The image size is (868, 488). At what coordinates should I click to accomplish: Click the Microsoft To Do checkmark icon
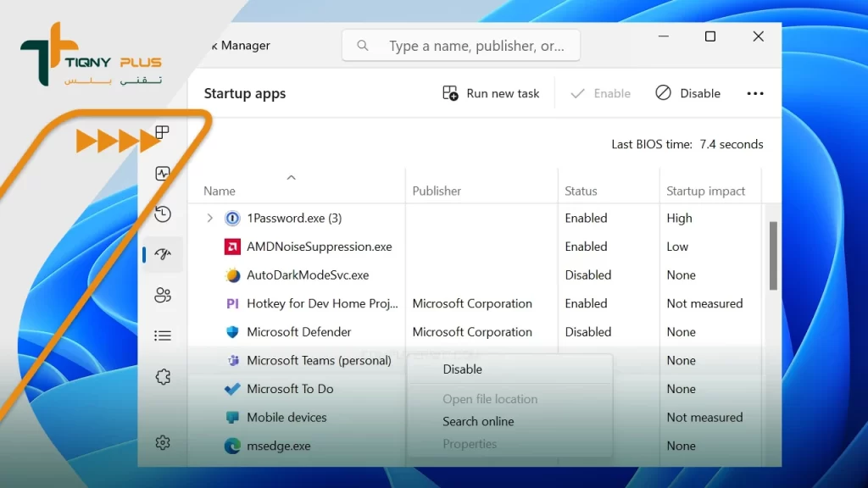[x=232, y=389]
